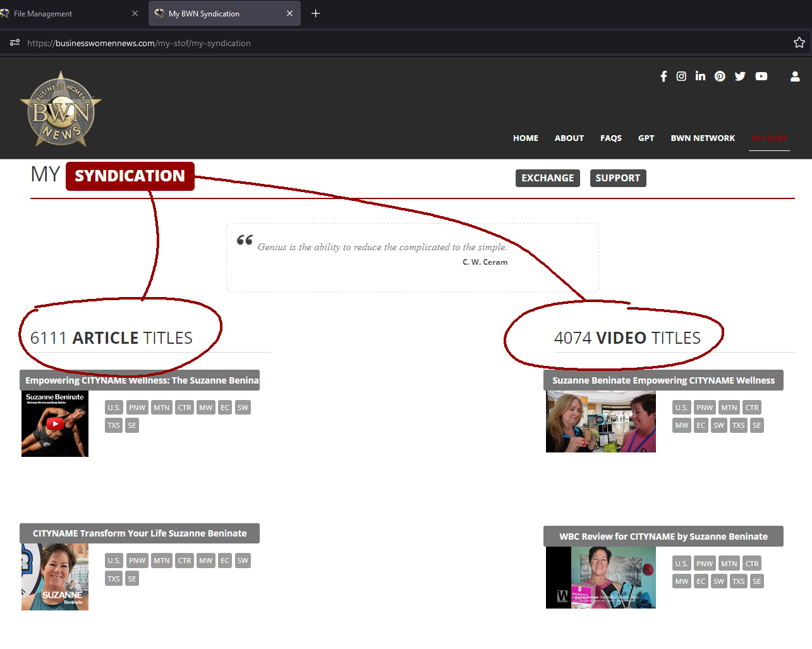This screenshot has height=649, width=812.
Task: Click the EXCHANGE button
Action: pos(548,178)
